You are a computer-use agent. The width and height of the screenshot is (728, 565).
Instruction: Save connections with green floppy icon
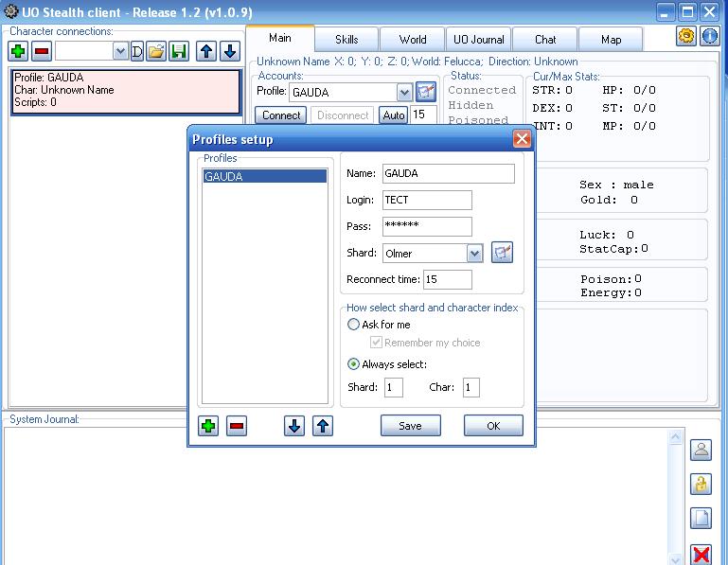click(x=179, y=51)
